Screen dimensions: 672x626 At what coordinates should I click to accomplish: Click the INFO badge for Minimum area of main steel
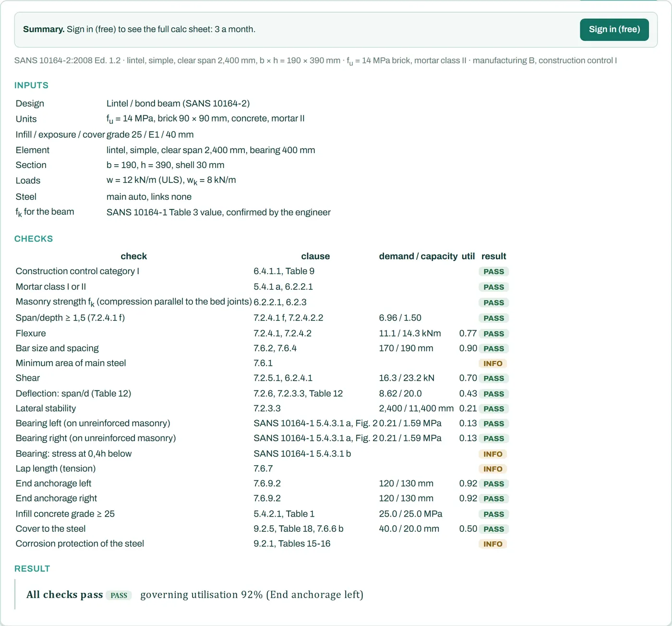493,363
